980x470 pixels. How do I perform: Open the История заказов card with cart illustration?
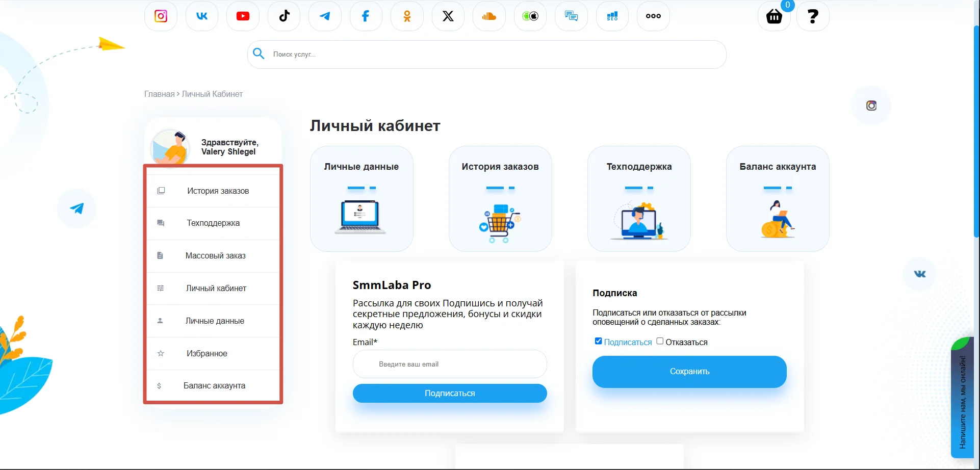(x=500, y=199)
